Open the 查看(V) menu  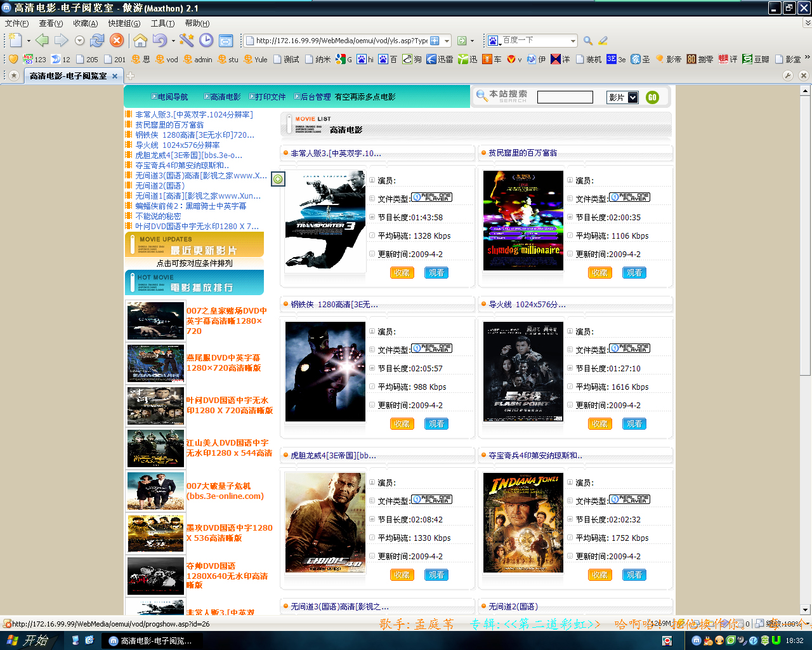pos(51,23)
